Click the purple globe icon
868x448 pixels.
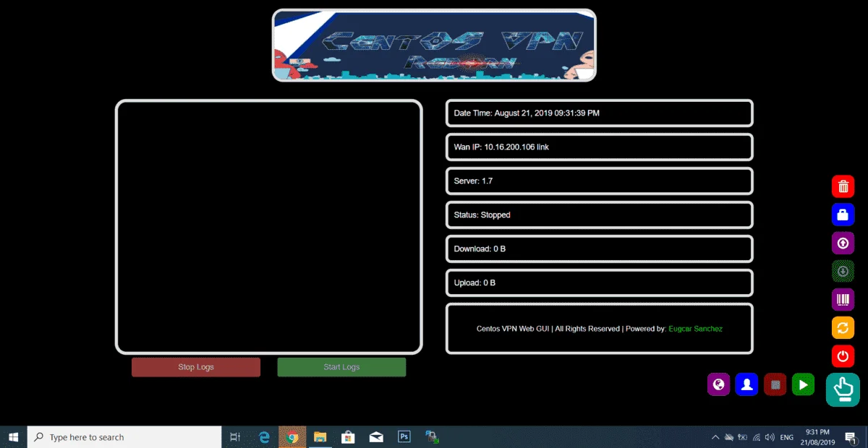click(718, 384)
